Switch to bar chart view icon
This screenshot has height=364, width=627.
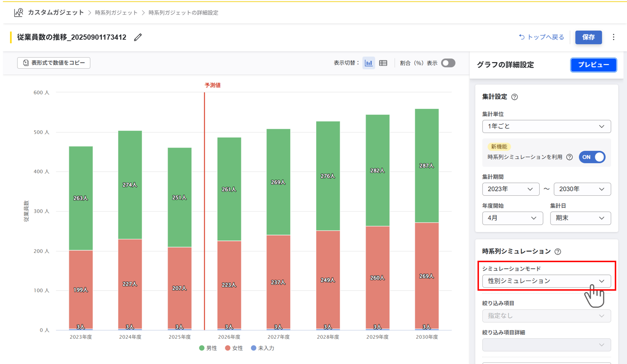(368, 63)
